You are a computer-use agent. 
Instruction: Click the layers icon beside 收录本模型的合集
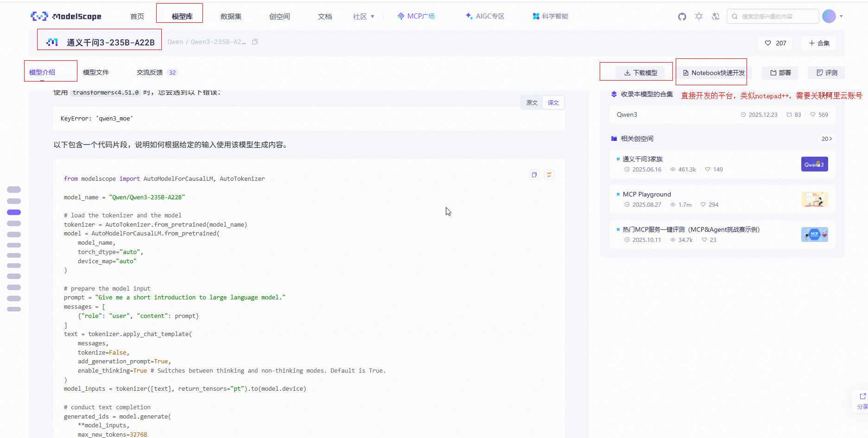(x=614, y=94)
